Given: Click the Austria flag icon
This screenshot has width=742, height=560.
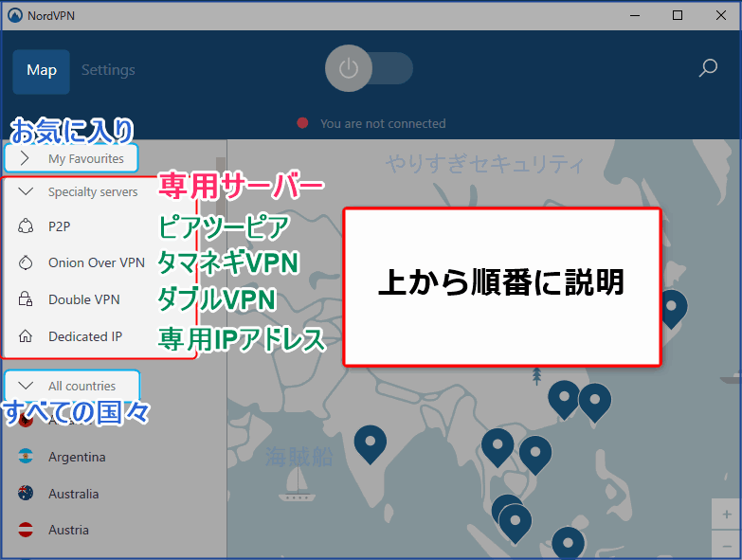Looking at the screenshot, I should [26, 530].
